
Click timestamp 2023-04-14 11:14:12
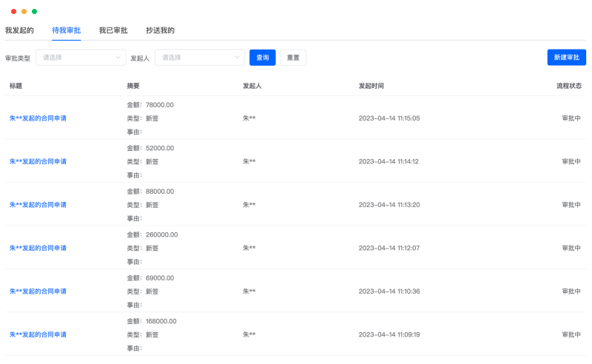point(388,161)
